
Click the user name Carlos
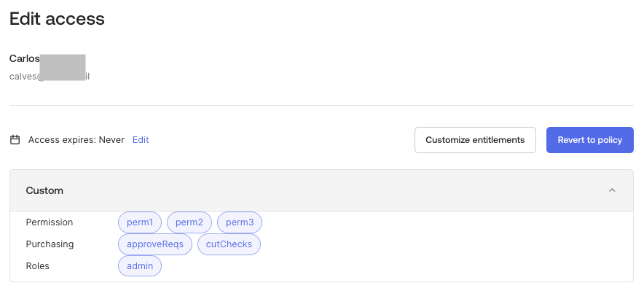click(24, 59)
